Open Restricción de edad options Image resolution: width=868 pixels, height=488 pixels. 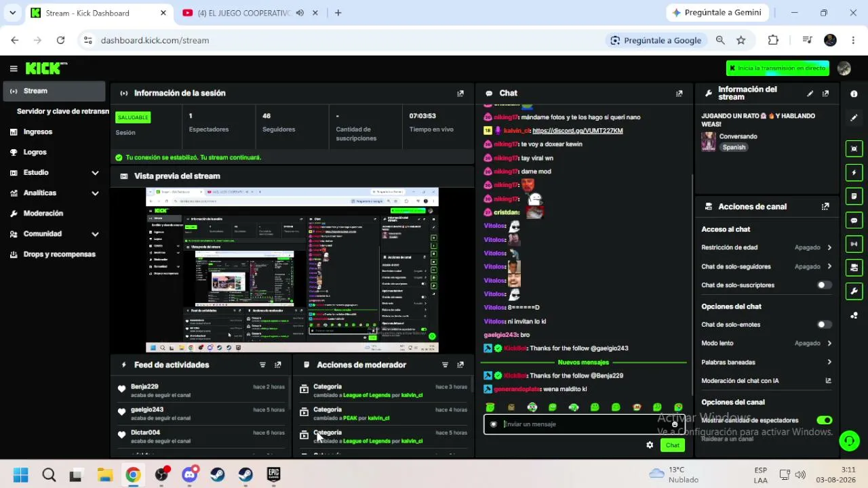coord(766,247)
